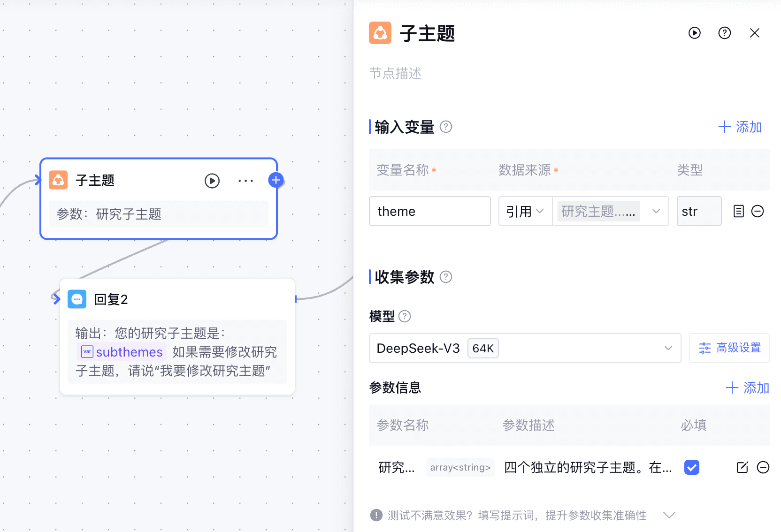Delete the 研究 parameter with the minus icon
This screenshot has height=532, width=781.
(764, 467)
